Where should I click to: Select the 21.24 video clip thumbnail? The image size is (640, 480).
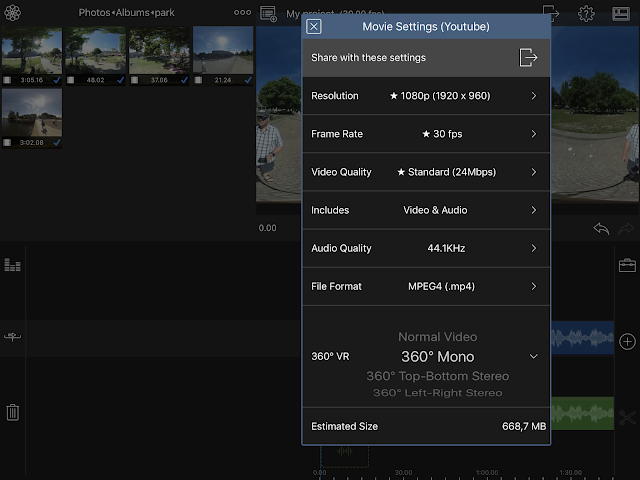pyautogui.click(x=223, y=56)
